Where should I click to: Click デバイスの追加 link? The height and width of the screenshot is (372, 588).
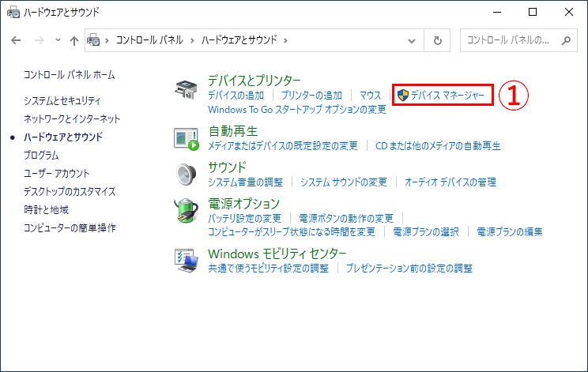(x=236, y=95)
